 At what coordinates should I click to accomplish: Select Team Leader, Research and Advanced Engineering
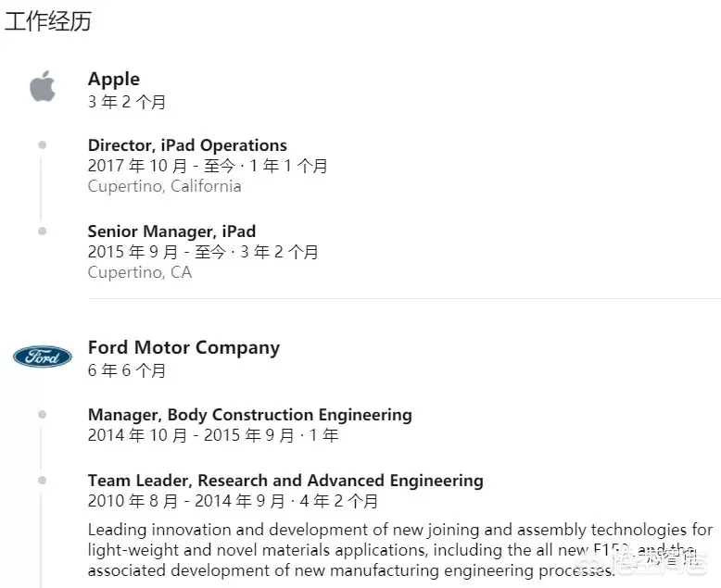tap(285, 481)
